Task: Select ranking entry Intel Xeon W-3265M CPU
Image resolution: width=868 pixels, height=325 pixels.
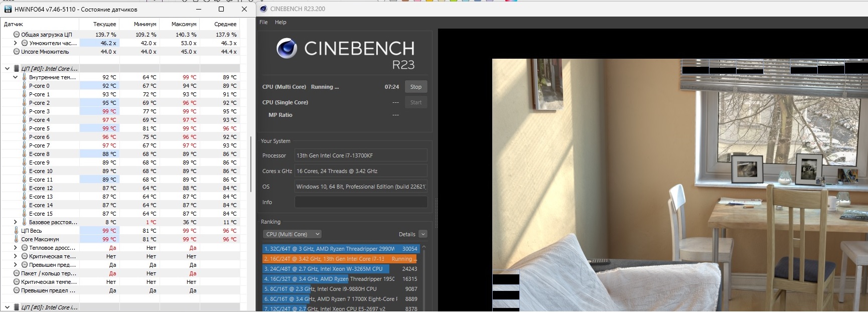Action: pos(341,269)
